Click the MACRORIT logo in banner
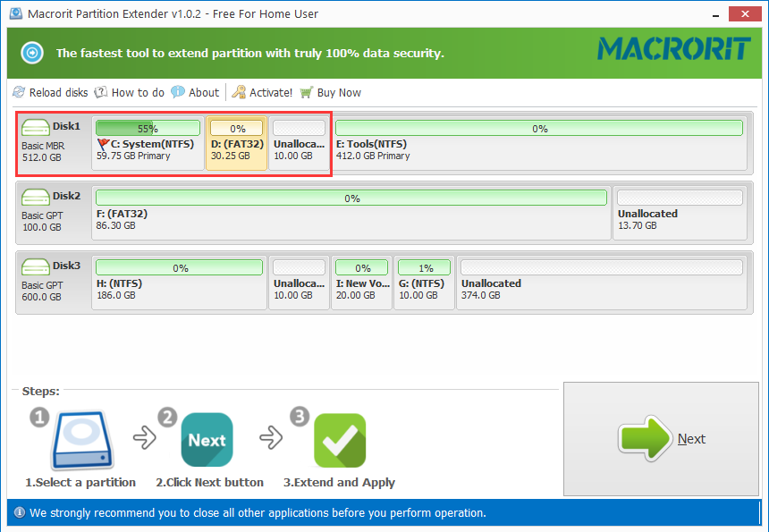Image resolution: width=769 pixels, height=532 pixels. point(673,48)
